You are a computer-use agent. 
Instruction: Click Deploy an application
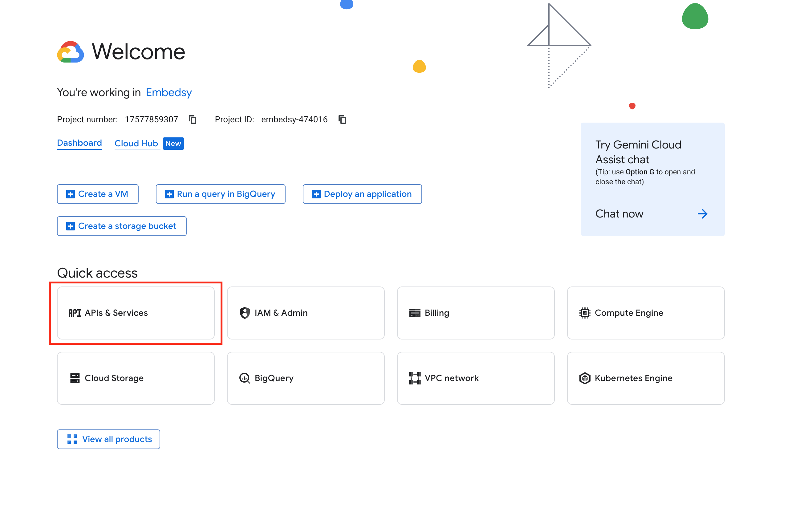pyautogui.click(x=362, y=194)
